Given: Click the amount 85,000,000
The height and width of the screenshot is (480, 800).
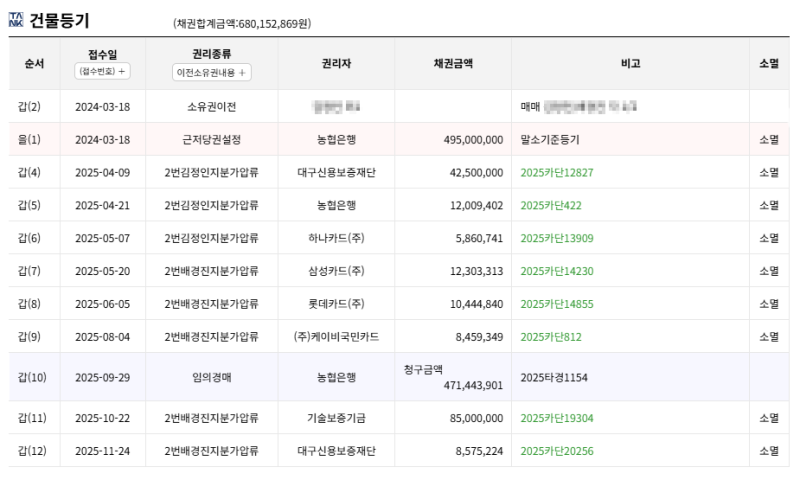Looking at the screenshot, I should pyautogui.click(x=476, y=418).
